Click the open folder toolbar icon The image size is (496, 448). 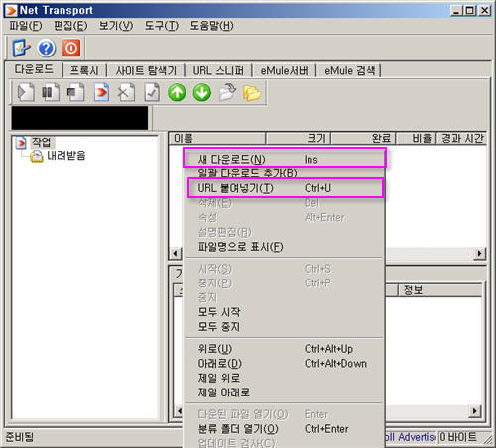pyautogui.click(x=252, y=93)
